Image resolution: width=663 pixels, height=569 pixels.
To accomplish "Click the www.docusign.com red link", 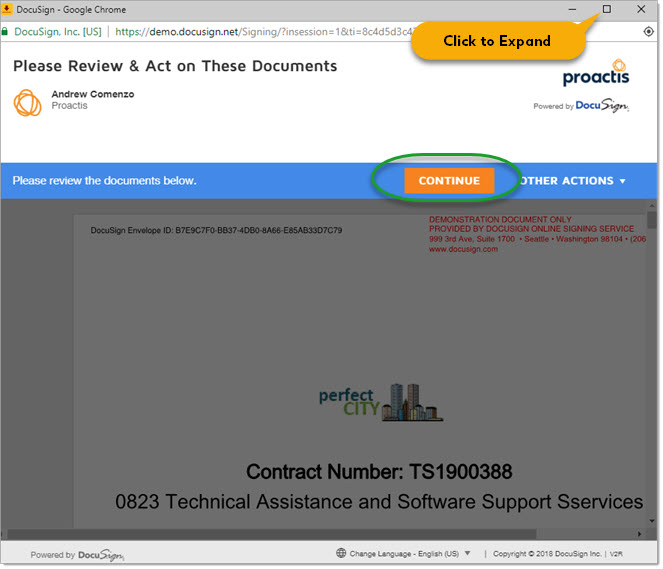I will pyautogui.click(x=463, y=249).
